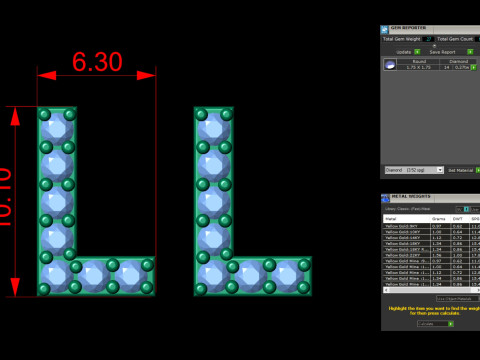This screenshot has width=480, height=360.
Task: Click the Gem Reporter panel icon
Action: (x=384, y=30)
